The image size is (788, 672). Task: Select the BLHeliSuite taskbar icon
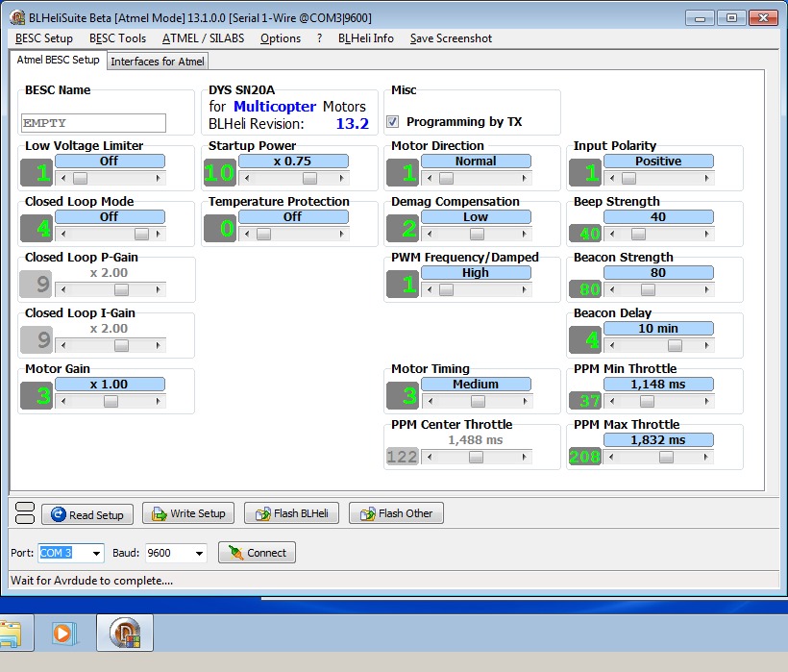click(x=125, y=633)
